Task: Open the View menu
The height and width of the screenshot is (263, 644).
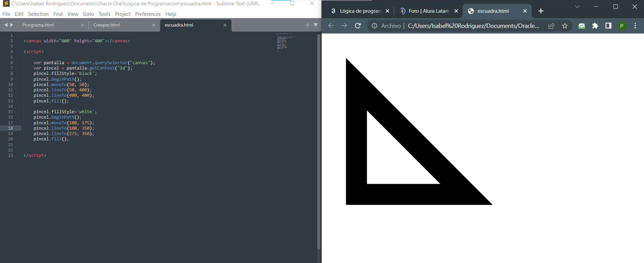Action: click(x=73, y=14)
